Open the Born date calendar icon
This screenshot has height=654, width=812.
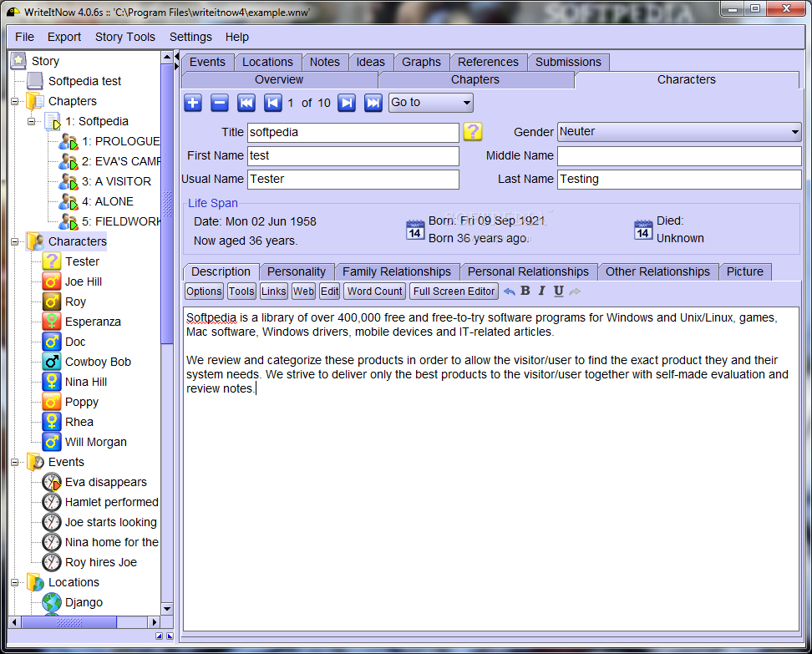point(415,230)
